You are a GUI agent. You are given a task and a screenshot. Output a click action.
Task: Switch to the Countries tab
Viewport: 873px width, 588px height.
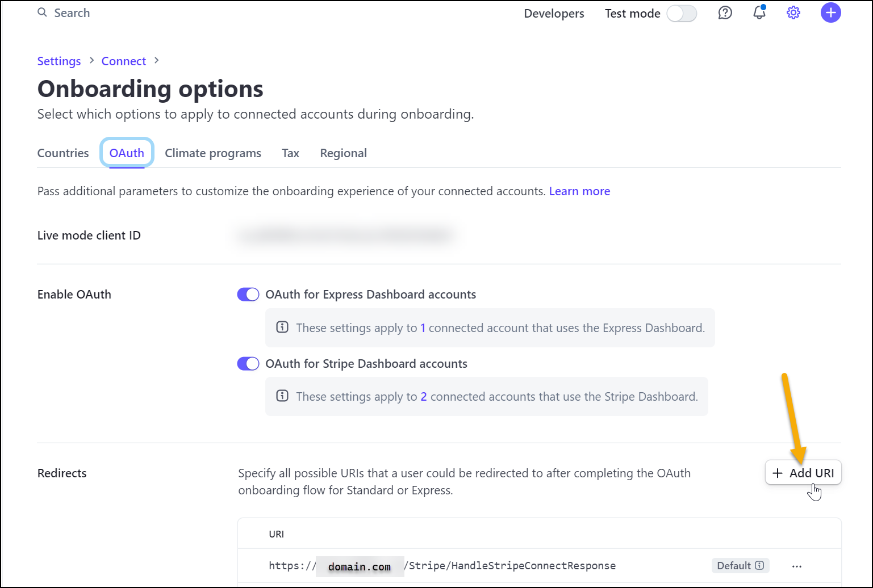63,153
